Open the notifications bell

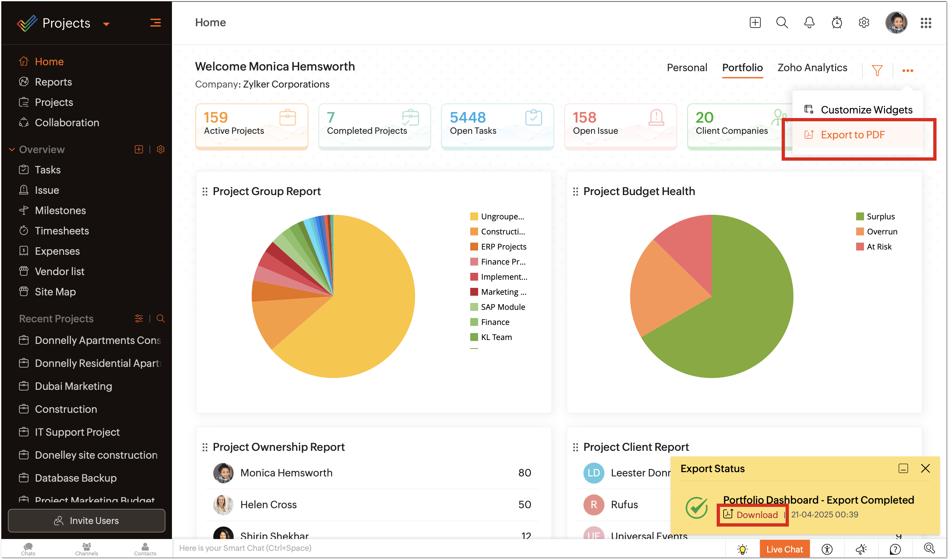point(809,23)
